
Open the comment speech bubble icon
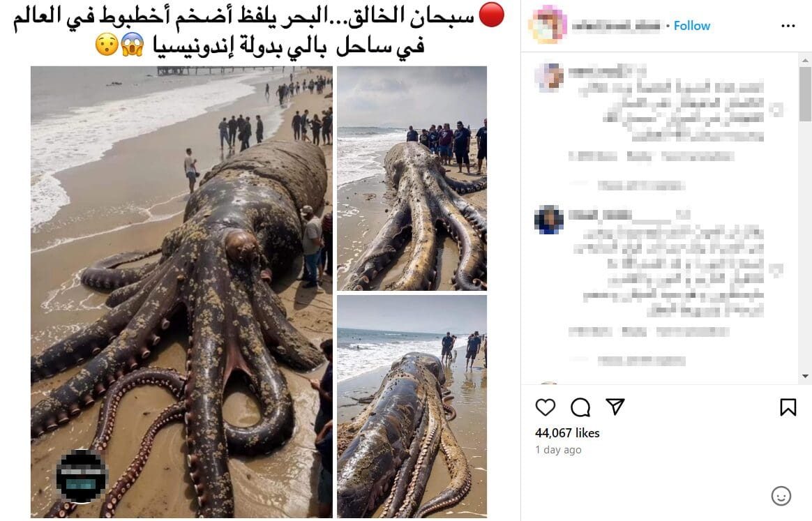point(580,407)
